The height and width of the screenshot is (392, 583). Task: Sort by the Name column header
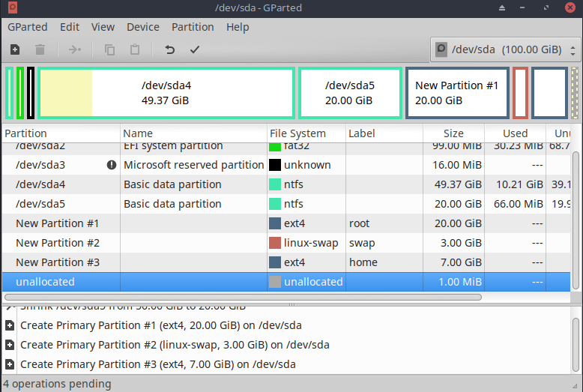pos(194,133)
